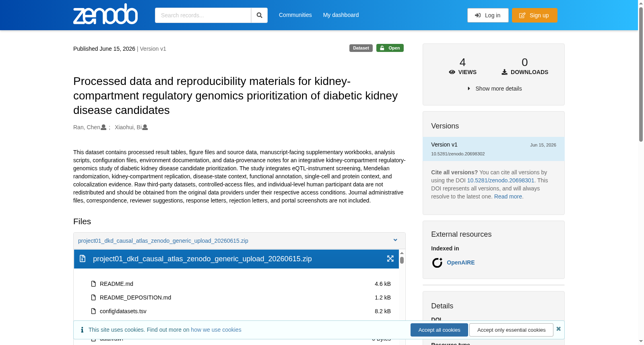Accept all cookies

(x=439, y=330)
